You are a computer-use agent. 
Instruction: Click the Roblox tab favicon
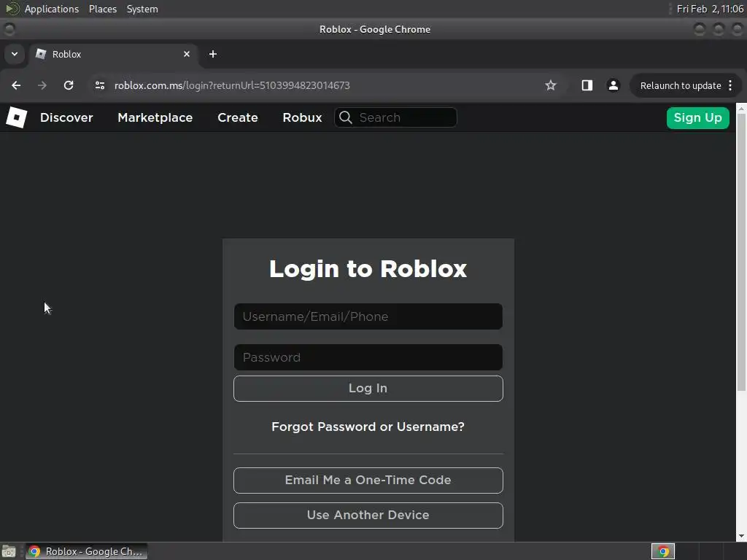pyautogui.click(x=41, y=54)
